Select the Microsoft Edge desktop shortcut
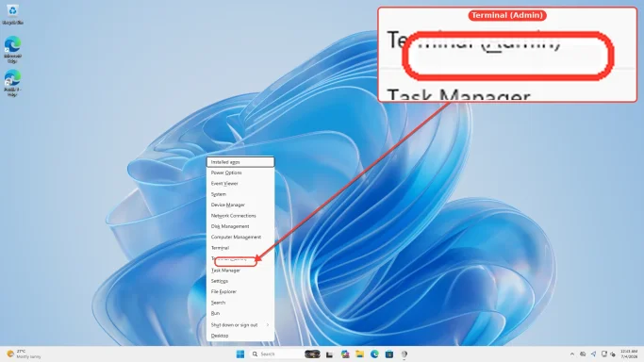This screenshot has height=362, width=644. click(12, 49)
